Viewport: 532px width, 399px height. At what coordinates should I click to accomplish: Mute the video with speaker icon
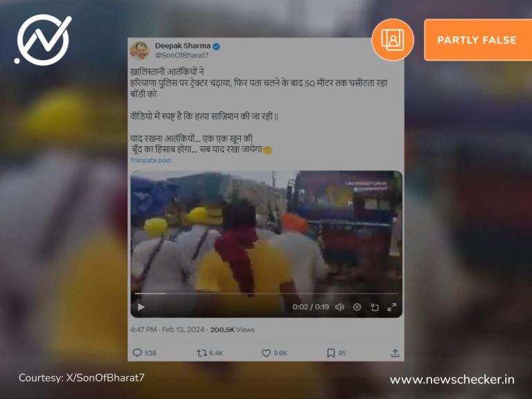[339, 307]
